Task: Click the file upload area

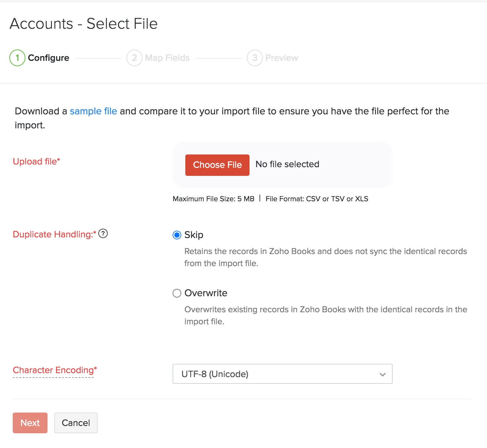Action: click(282, 165)
